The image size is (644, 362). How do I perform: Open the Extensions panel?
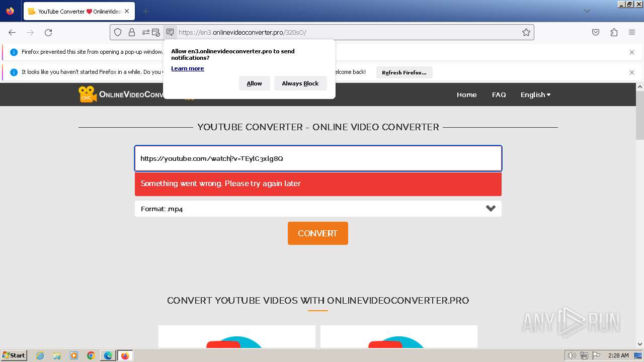614,32
